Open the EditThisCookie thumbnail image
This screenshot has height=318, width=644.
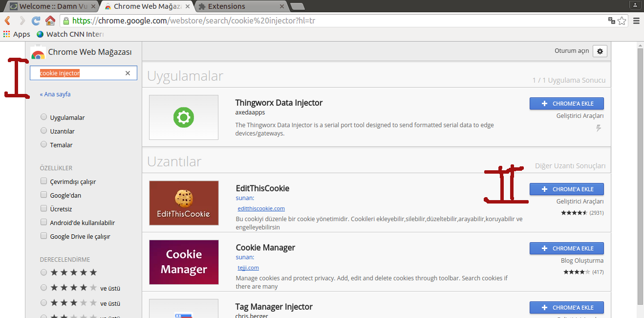tap(184, 203)
